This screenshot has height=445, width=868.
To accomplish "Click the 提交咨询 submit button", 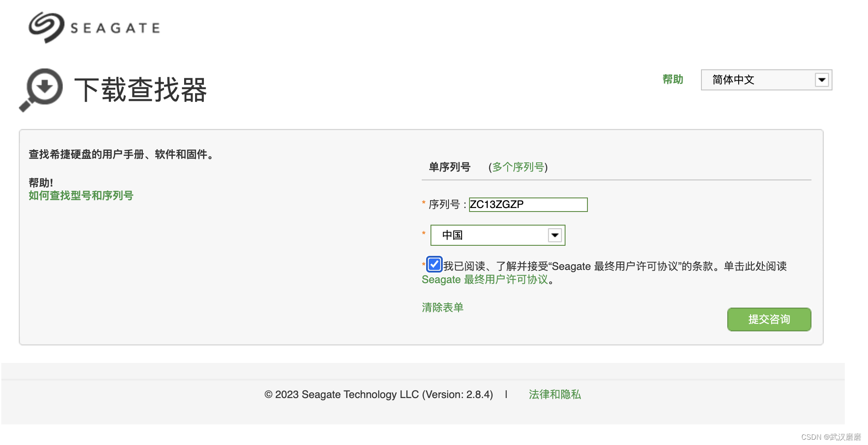I will (769, 319).
